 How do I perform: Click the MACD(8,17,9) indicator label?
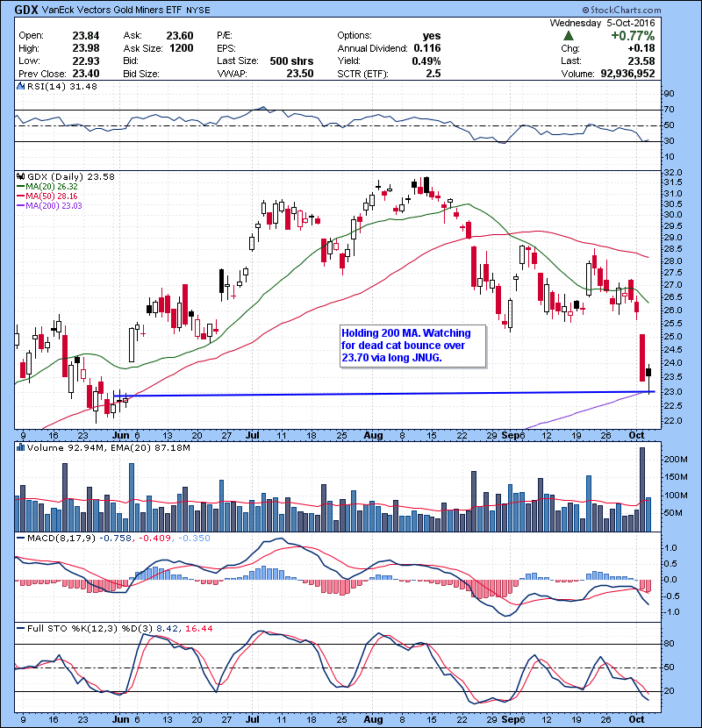[x=61, y=539]
